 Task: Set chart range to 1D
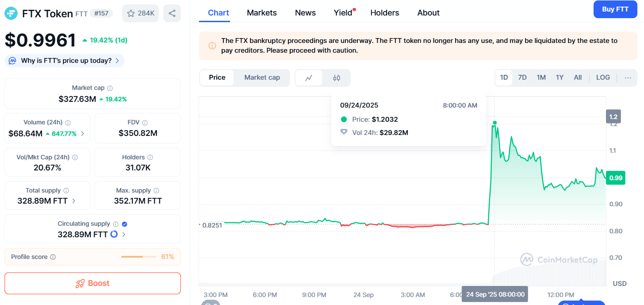(x=504, y=77)
